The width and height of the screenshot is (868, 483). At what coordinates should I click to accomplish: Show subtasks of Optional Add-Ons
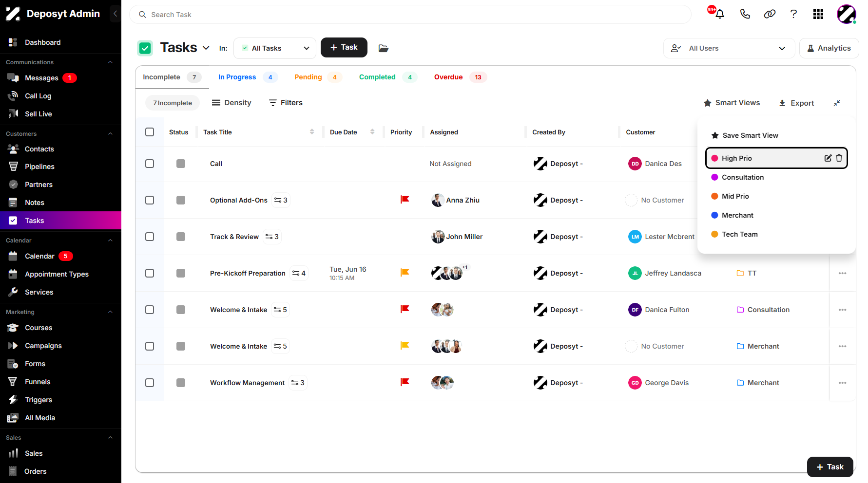coord(281,200)
